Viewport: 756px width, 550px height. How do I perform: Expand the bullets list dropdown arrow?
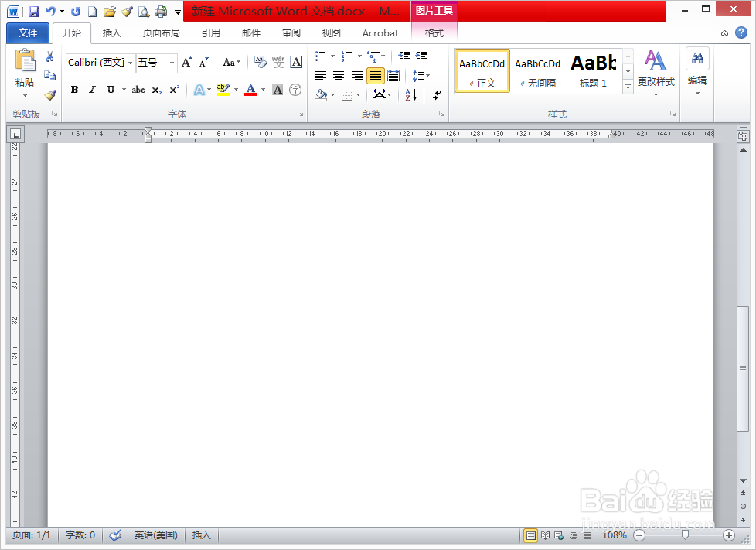(x=332, y=56)
